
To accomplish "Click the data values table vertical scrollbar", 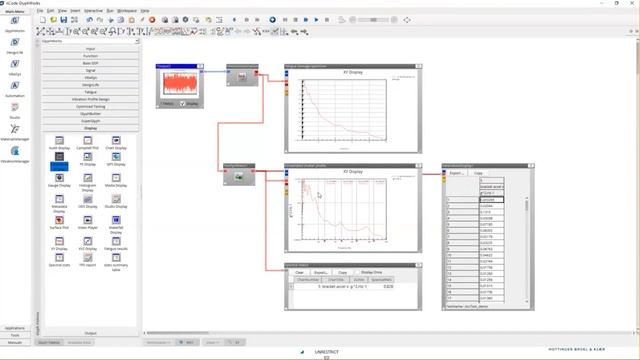I will (x=527, y=249).
